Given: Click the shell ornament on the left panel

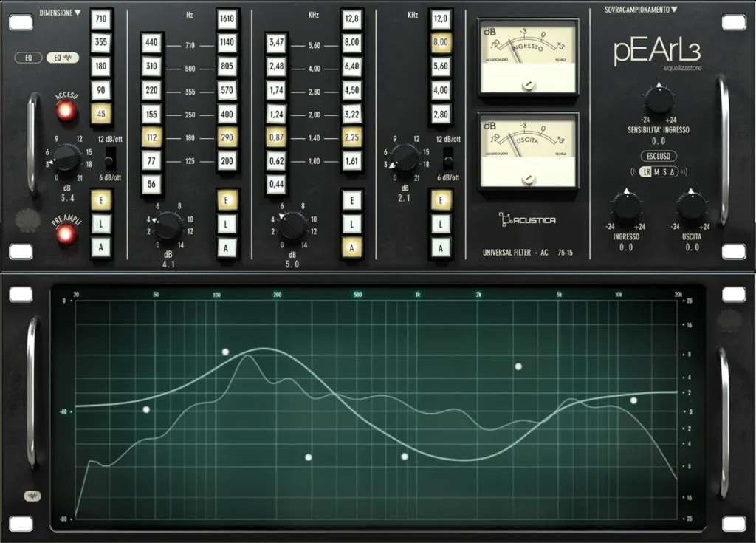Looking at the screenshot, I should click(27, 221).
